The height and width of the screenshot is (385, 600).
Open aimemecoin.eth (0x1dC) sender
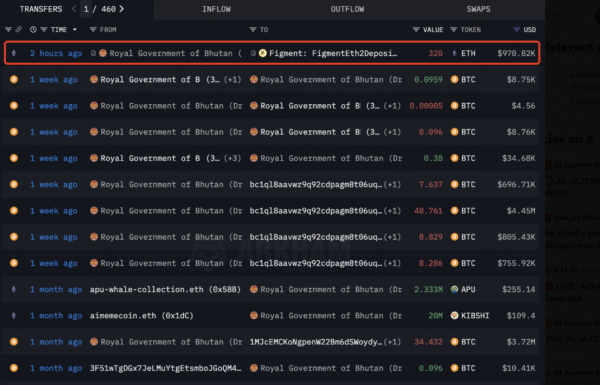[142, 316]
